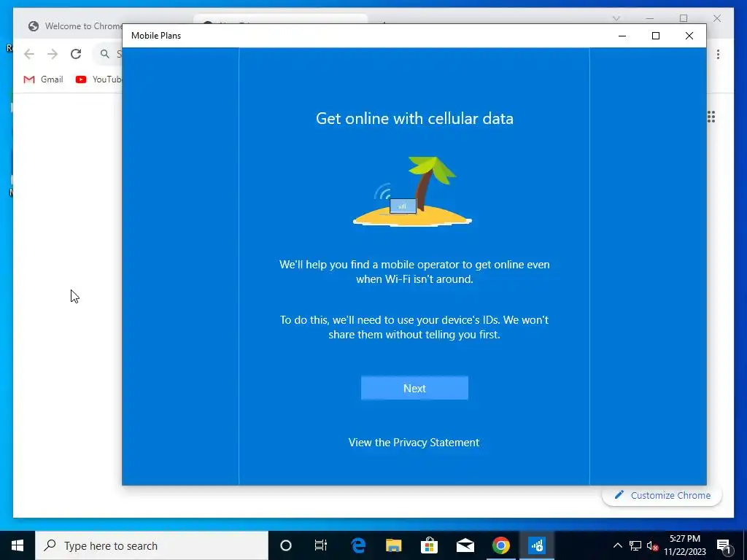
Task: Open the Action Center notifications icon
Action: [x=724, y=545]
